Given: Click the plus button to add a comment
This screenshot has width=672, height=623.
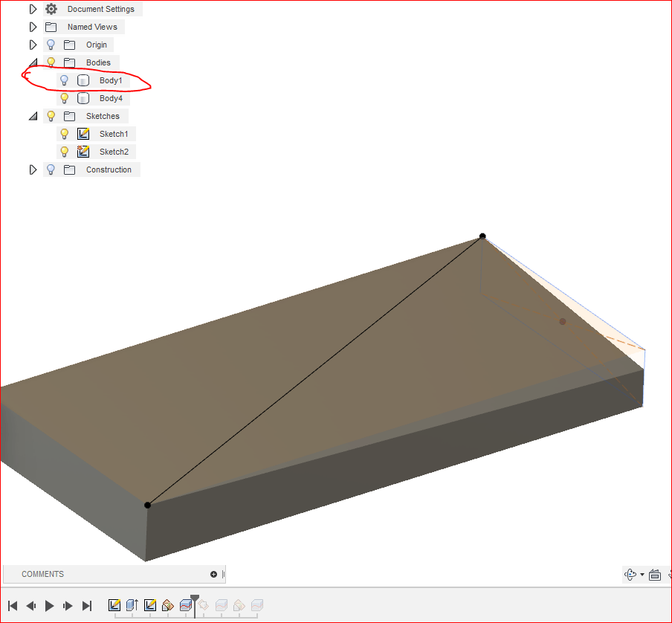Looking at the screenshot, I should click(x=213, y=573).
